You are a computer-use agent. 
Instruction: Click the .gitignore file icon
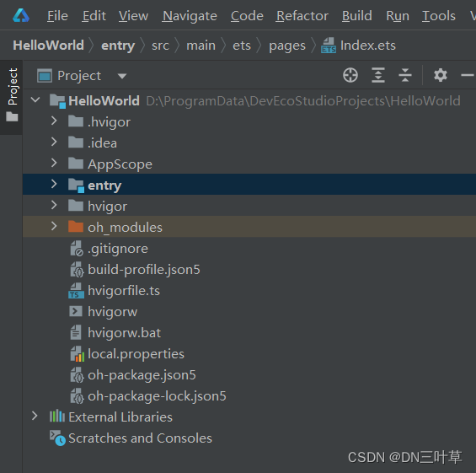(77, 249)
